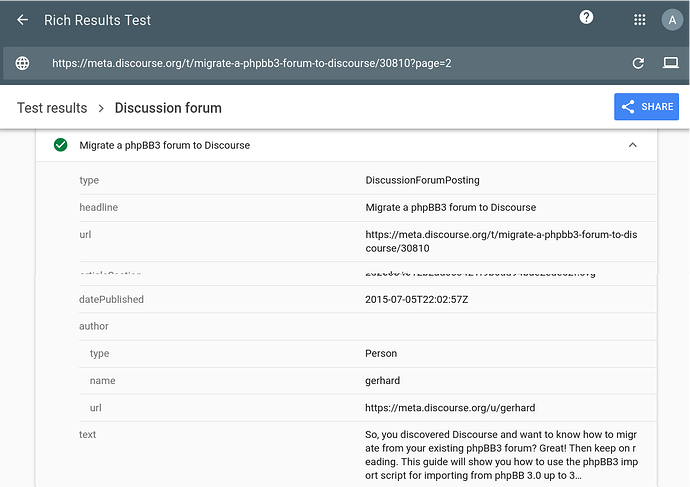Click the name label under author

[x=103, y=381]
